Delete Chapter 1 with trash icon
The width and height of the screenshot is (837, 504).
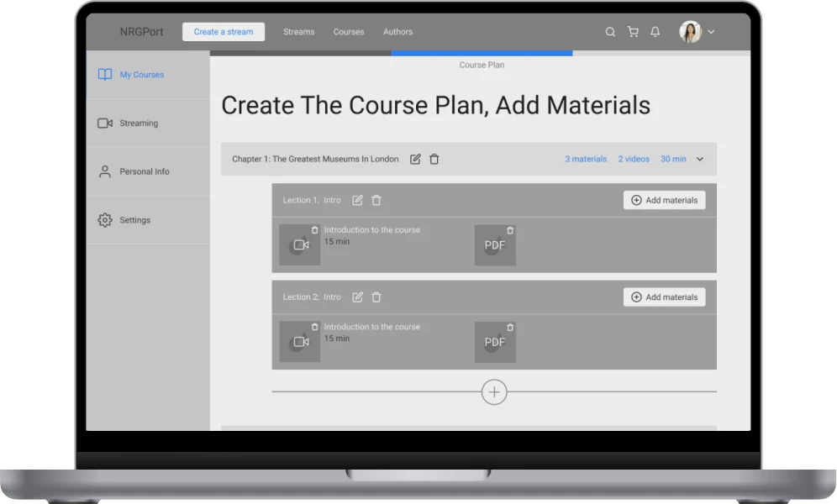pyautogui.click(x=434, y=159)
